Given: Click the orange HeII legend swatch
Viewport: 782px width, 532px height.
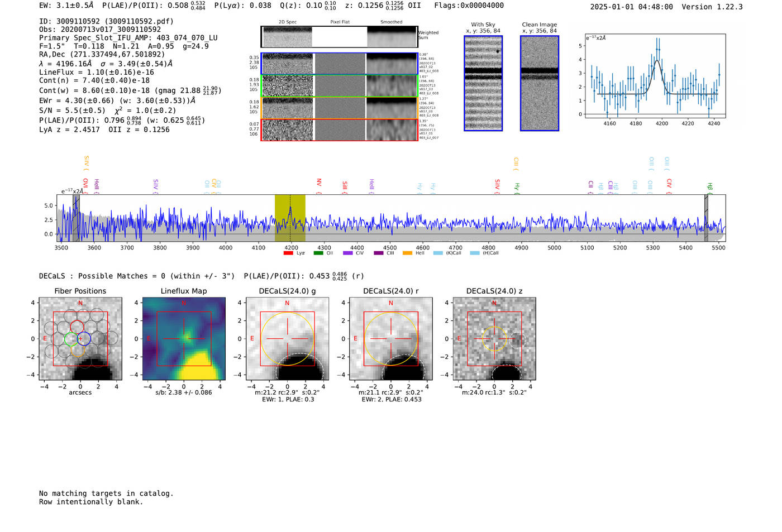Looking at the screenshot, I should coord(408,253).
